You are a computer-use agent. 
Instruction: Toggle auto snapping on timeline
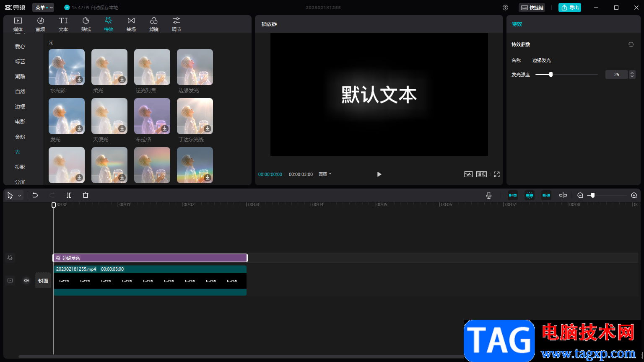coord(530,195)
